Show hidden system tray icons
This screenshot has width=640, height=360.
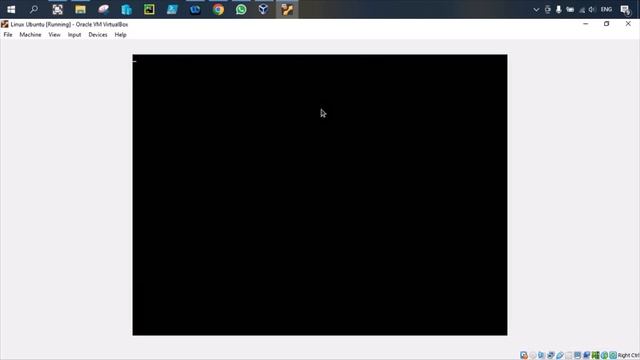pyautogui.click(x=536, y=9)
